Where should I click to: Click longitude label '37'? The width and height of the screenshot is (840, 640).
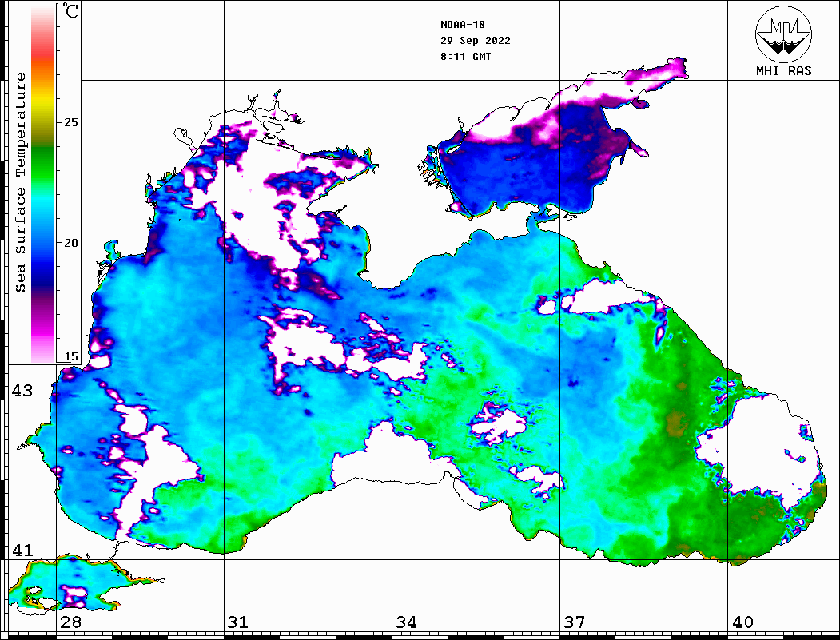[x=575, y=622]
